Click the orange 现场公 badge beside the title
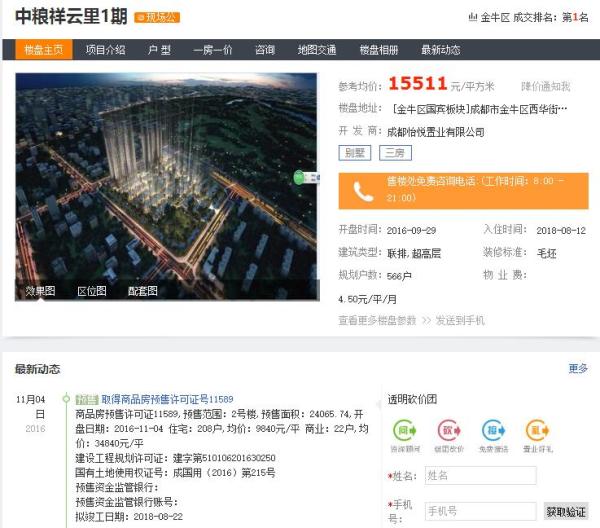The height and width of the screenshot is (528, 600). [x=157, y=17]
